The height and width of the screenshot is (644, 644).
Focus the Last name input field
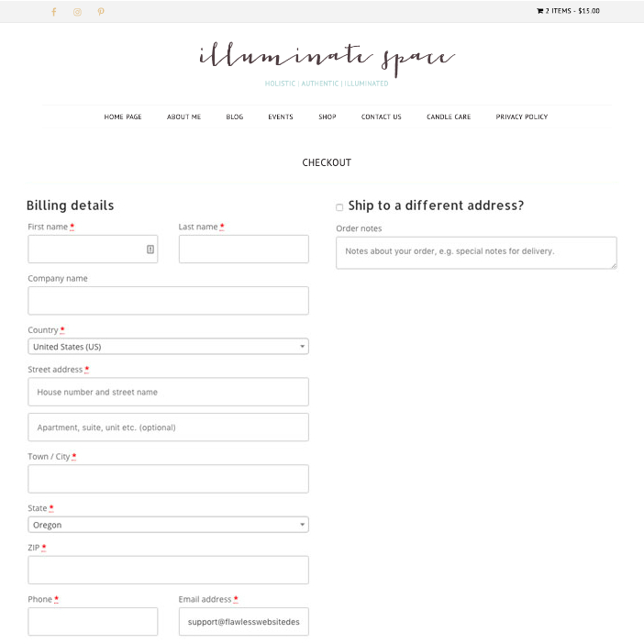243,249
